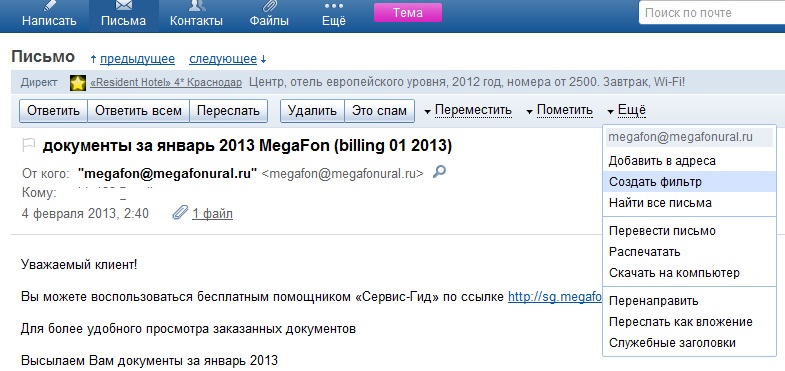Screen dimensions: 785x371
Task: Click the bold sender name megafon@megafonural.ru
Action: coord(168,173)
